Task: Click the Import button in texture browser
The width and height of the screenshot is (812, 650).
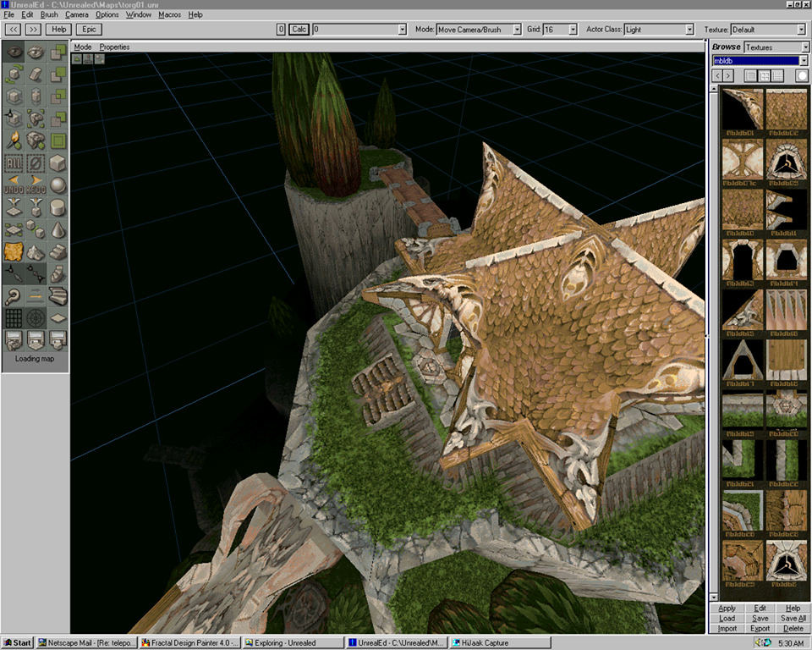Action: click(727, 629)
